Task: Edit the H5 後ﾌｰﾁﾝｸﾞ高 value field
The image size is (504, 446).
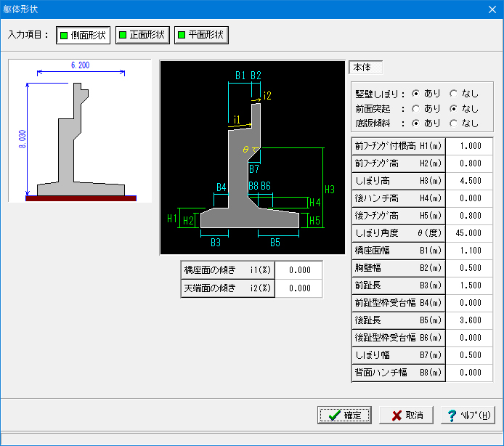Action: click(x=469, y=216)
